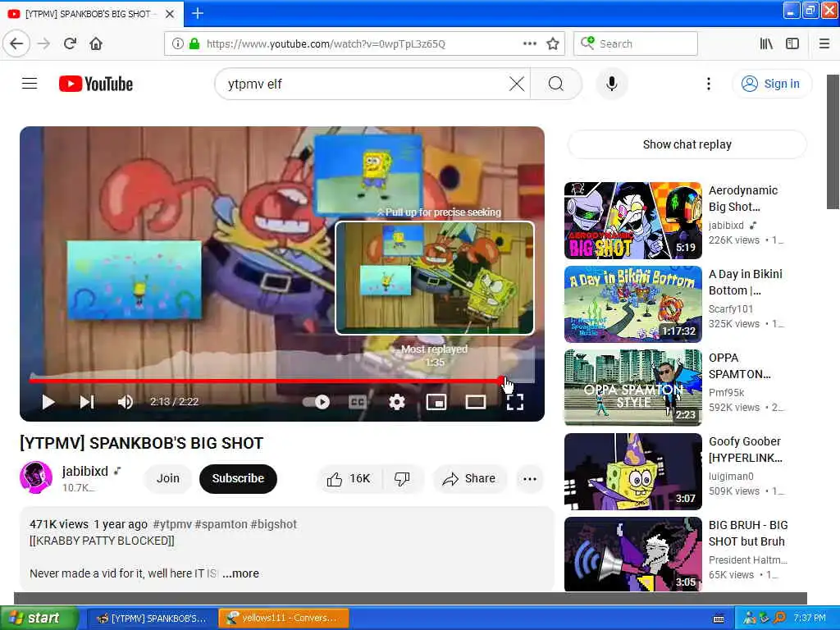Open the Aerodynamic Big Shot thumbnail
Image resolution: width=840 pixels, height=630 pixels.
click(632, 220)
